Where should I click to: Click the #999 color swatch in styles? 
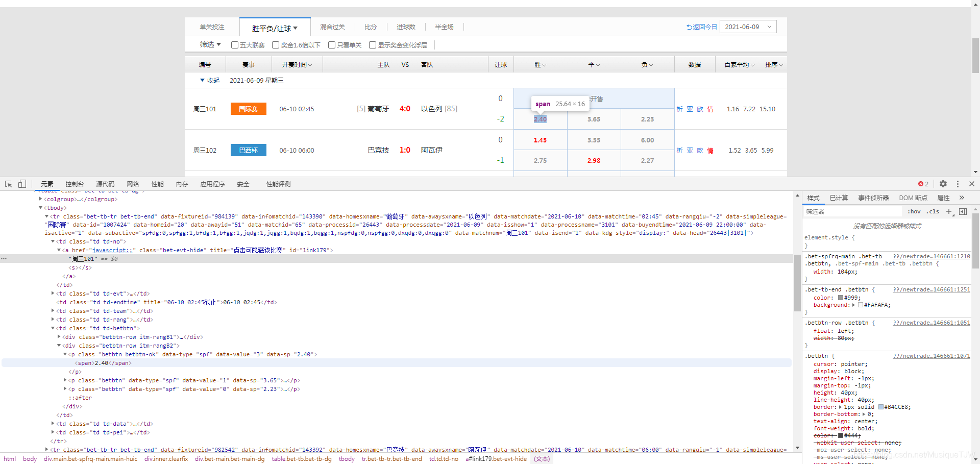[841, 298]
